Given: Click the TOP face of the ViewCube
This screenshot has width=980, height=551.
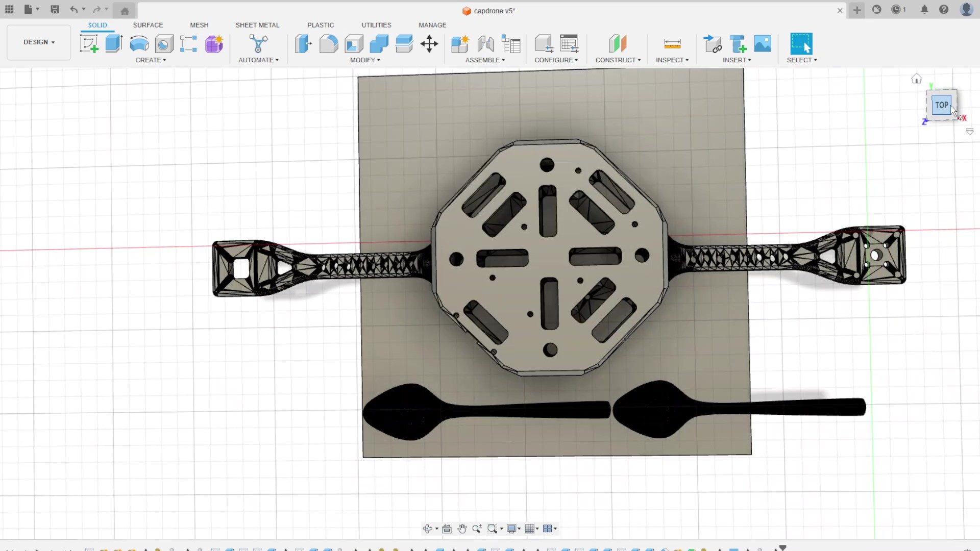Looking at the screenshot, I should [941, 105].
